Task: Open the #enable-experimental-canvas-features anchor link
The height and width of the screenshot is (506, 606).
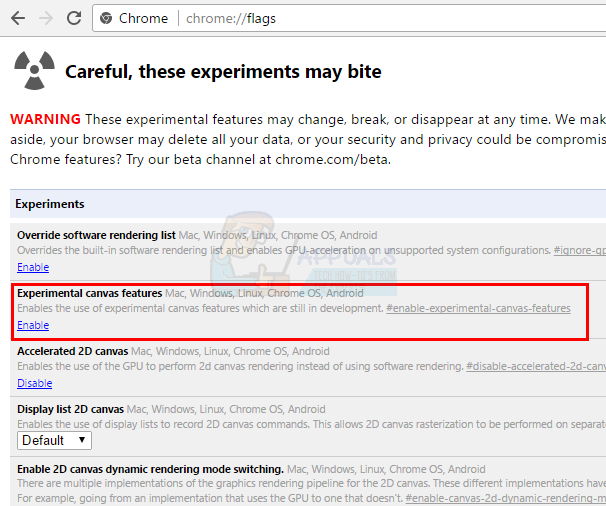Action: (x=478, y=308)
